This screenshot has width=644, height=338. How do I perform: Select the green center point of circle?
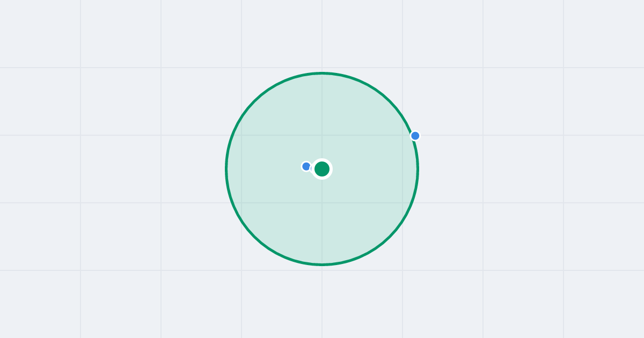pos(322,169)
